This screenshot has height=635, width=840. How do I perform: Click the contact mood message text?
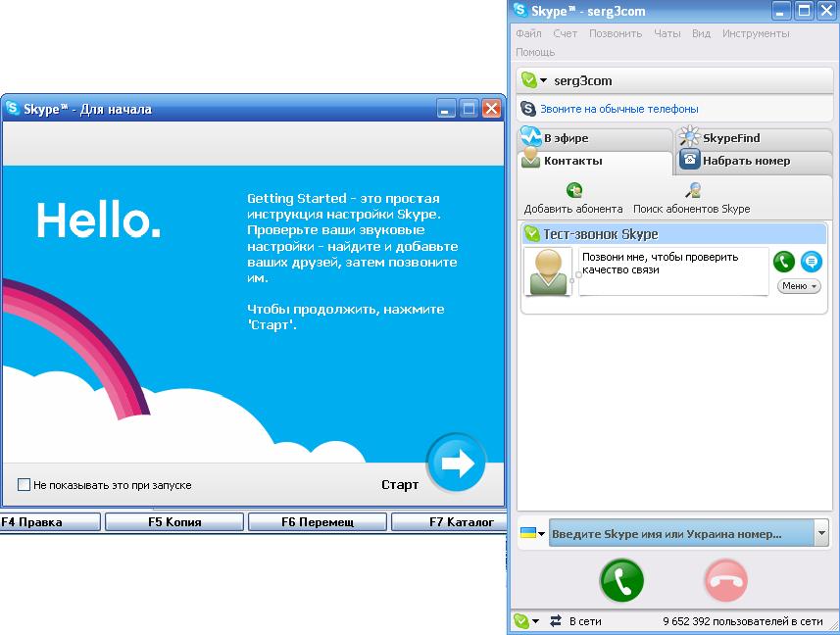pyautogui.click(x=660, y=264)
